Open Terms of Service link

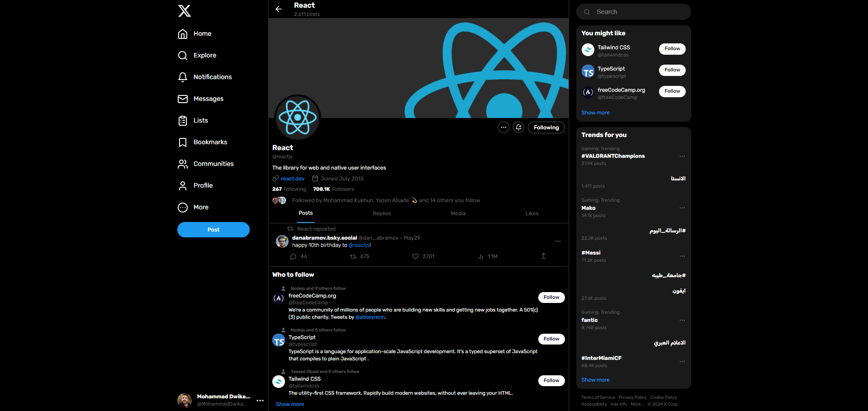pos(598,397)
